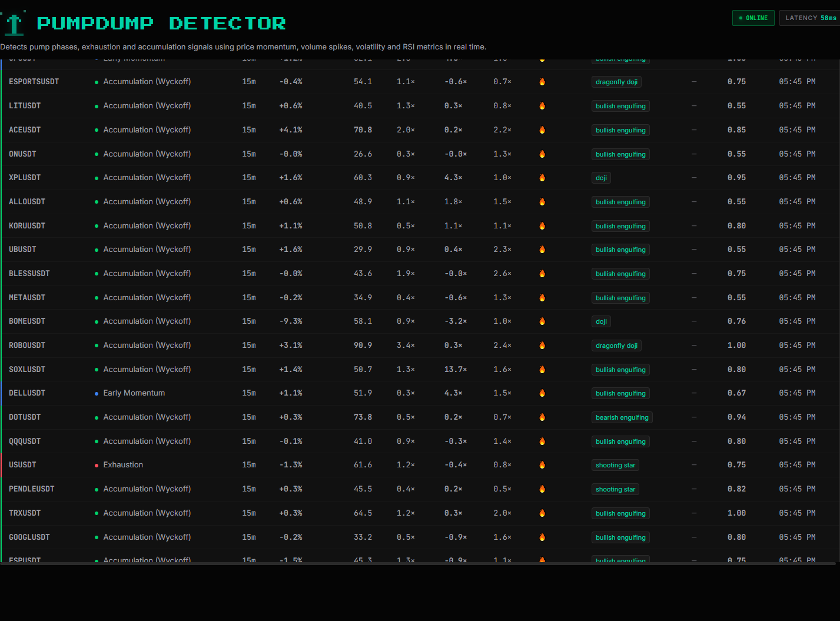Image resolution: width=840 pixels, height=621 pixels.
Task: Click the flame icon in GOOGLUSDT row
Action: [542, 537]
